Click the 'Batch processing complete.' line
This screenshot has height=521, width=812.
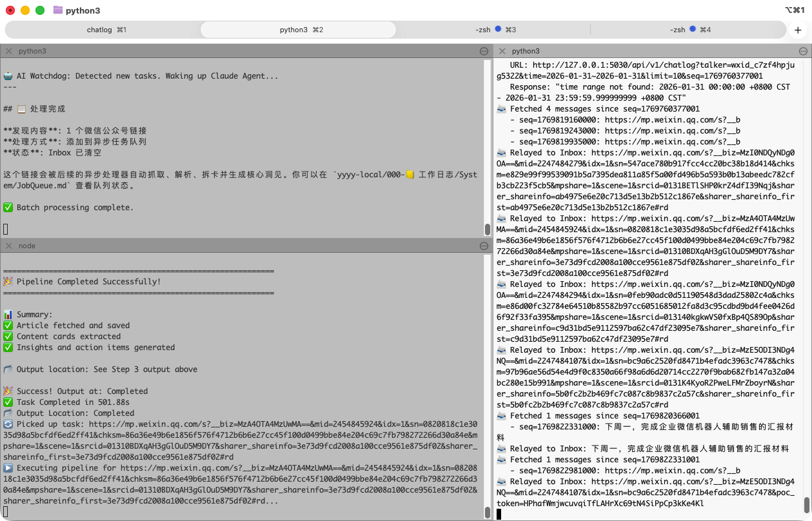click(x=68, y=208)
